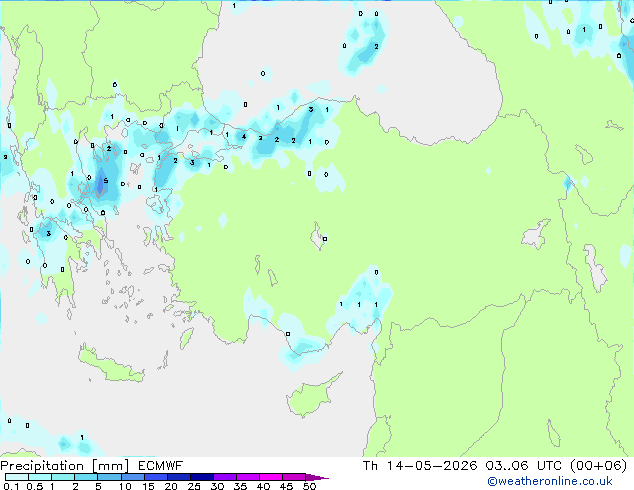Click legend tick label "25"

194,486
